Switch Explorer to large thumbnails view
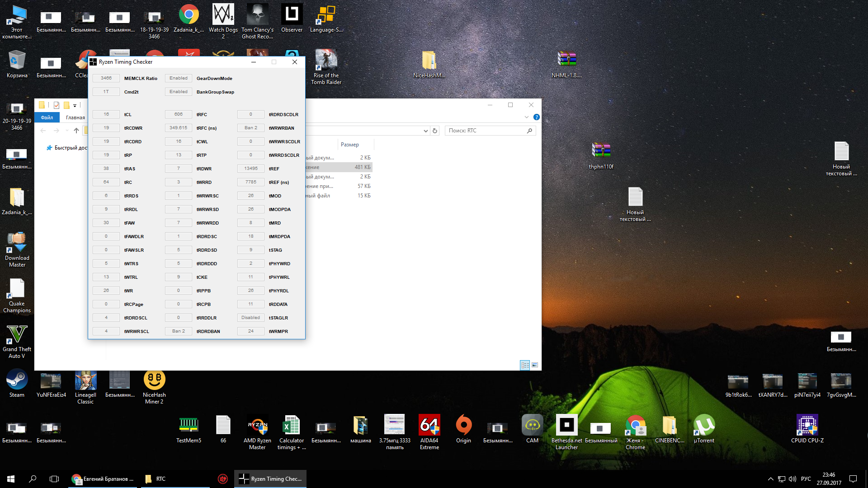868x488 pixels. point(535,365)
